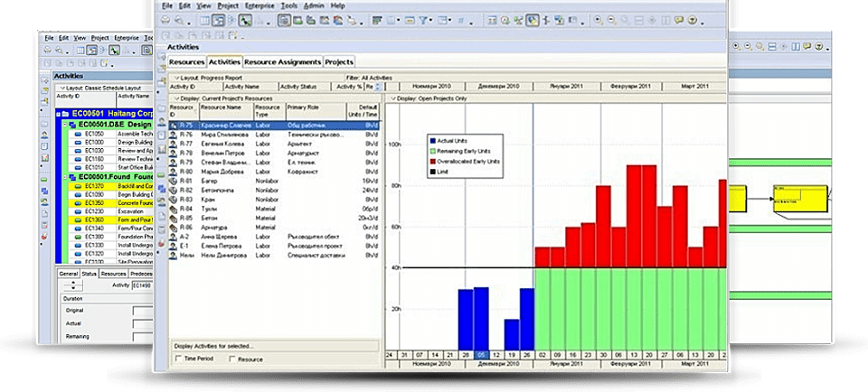Screen dimensions: 868x392
Task: Click the Resources person icon, left window sidebar
Action: point(44,135)
